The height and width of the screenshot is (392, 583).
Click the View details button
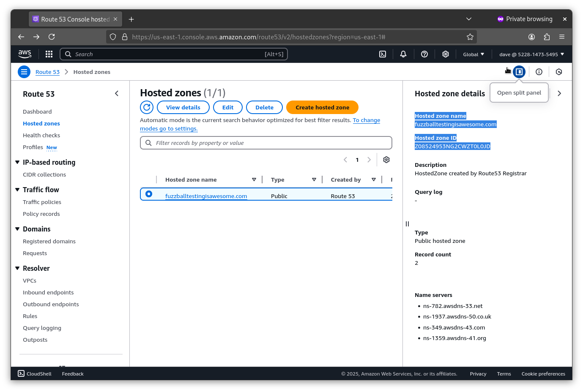[183, 107]
